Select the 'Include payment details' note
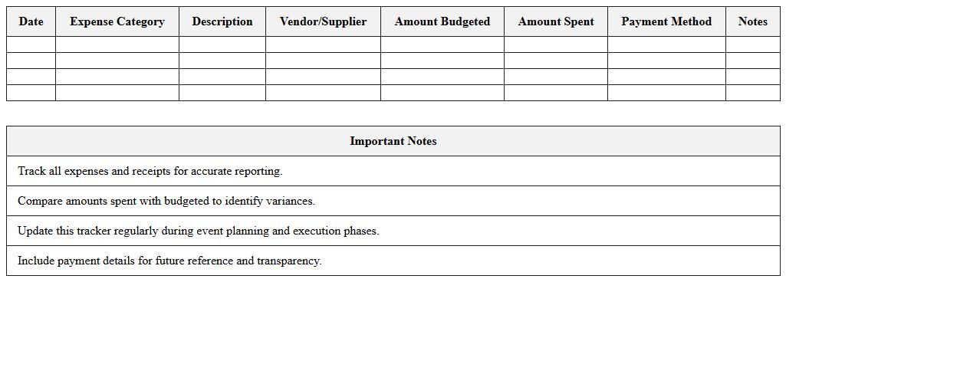Viewport: 980px width, 384px height. (x=169, y=261)
